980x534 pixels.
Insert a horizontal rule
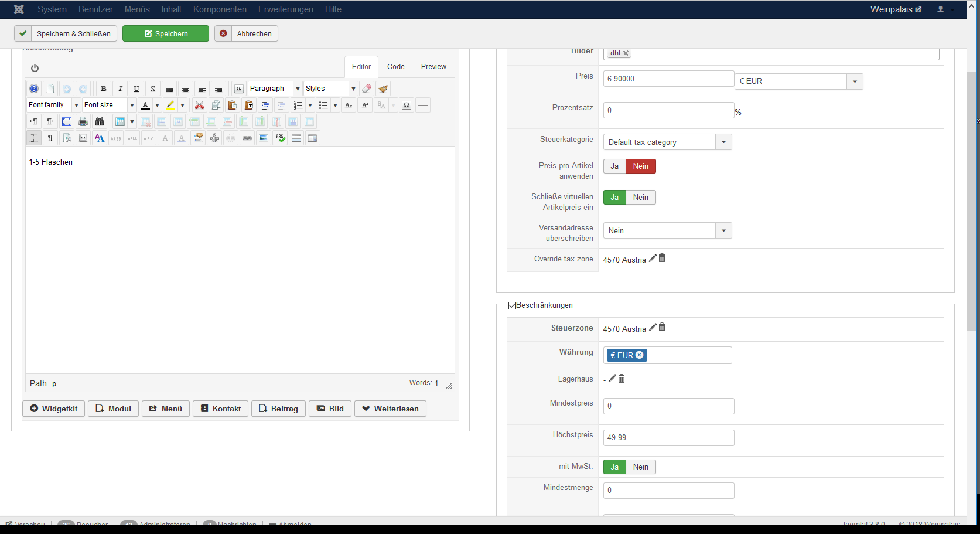(423, 105)
